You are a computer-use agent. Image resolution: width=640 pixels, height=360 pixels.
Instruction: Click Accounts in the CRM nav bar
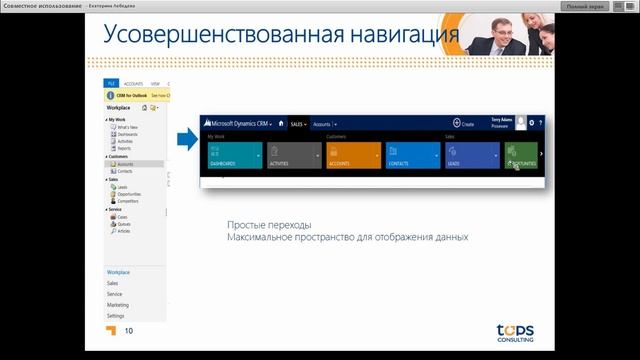pyautogui.click(x=322, y=124)
